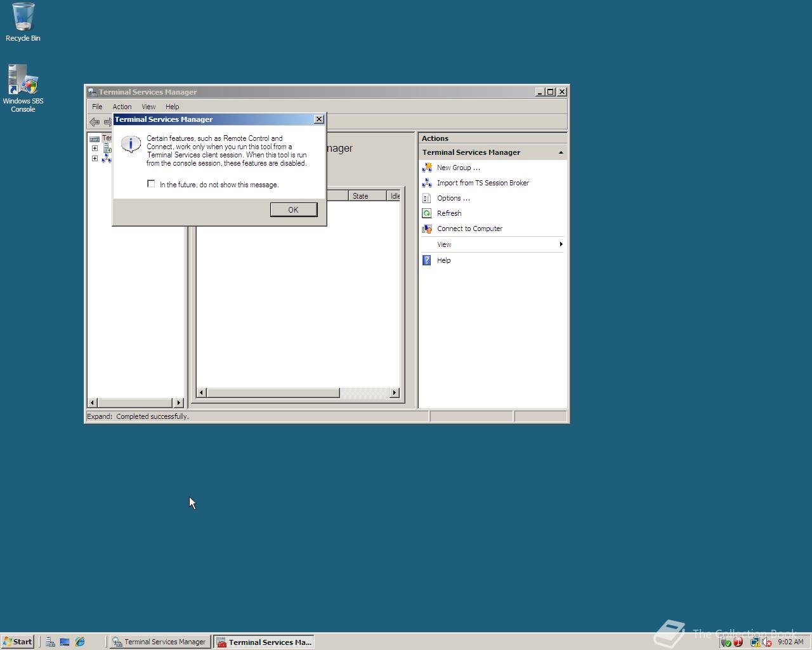Click the Start button
Viewport: 812px width, 650px height.
tap(18, 642)
